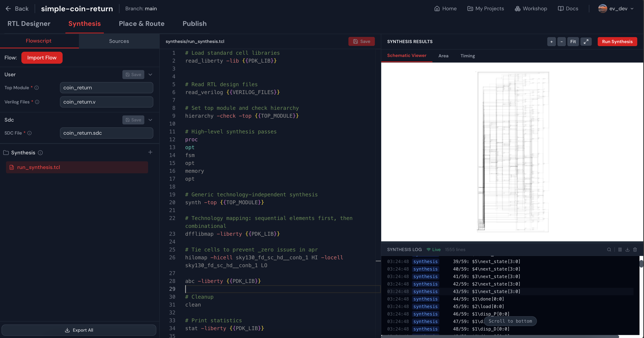Open the Top Module info tooltip
The image size is (644, 338).
(x=37, y=88)
